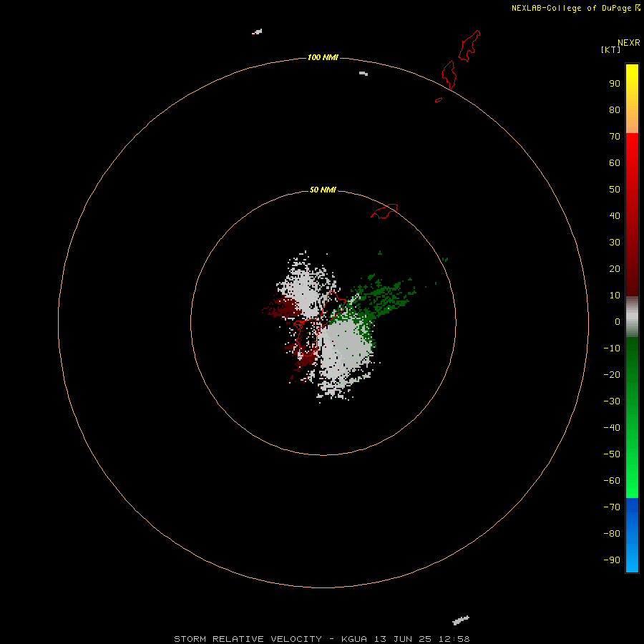Click the -20 value on the velocity scale

(612, 374)
